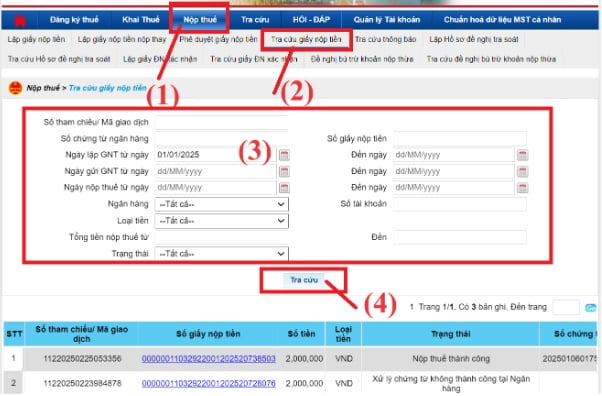Viewport: 602px width, 396px height.
Task: Open the Đăng ký thuế menu
Action: pyautogui.click(x=74, y=20)
